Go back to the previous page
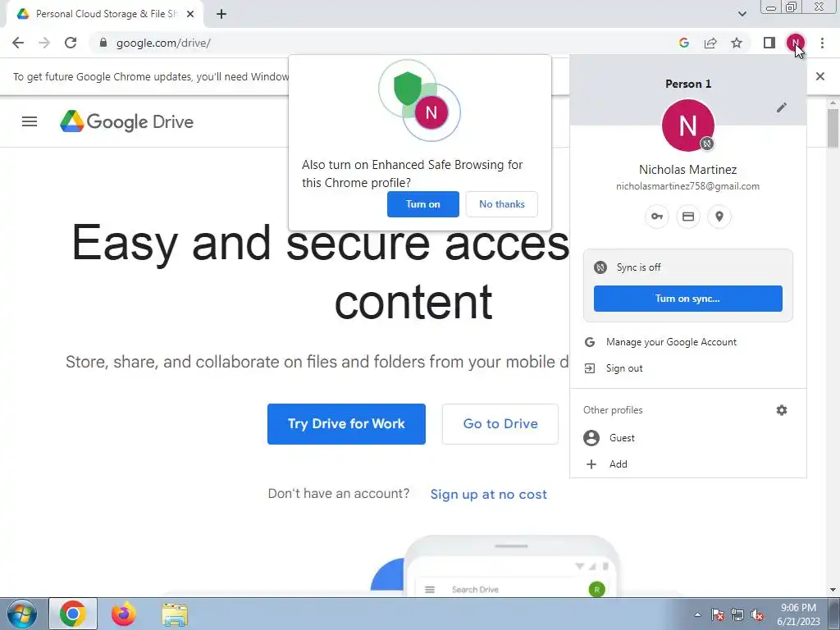The height and width of the screenshot is (630, 840). click(18, 43)
